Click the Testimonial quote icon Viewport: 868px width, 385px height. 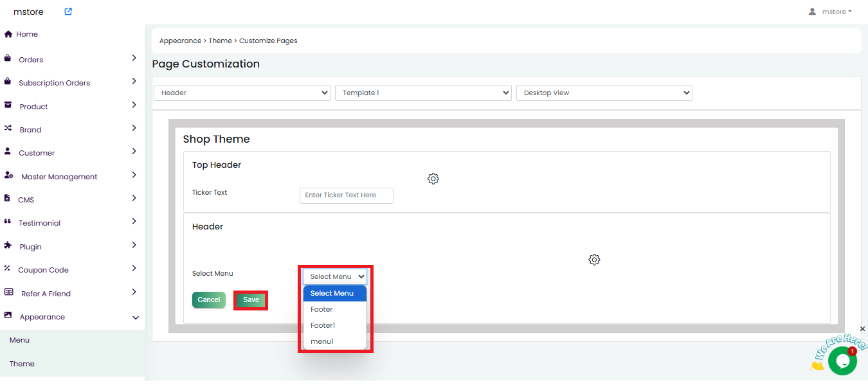click(x=8, y=222)
